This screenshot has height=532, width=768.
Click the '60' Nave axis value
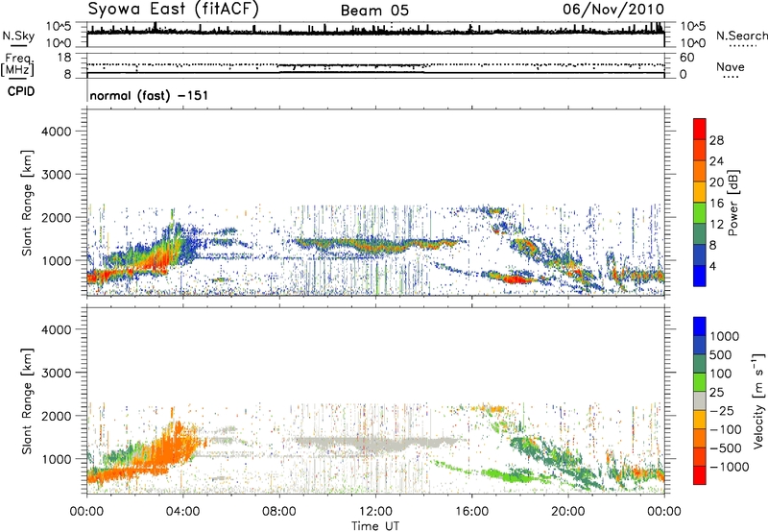pyautogui.click(x=686, y=58)
